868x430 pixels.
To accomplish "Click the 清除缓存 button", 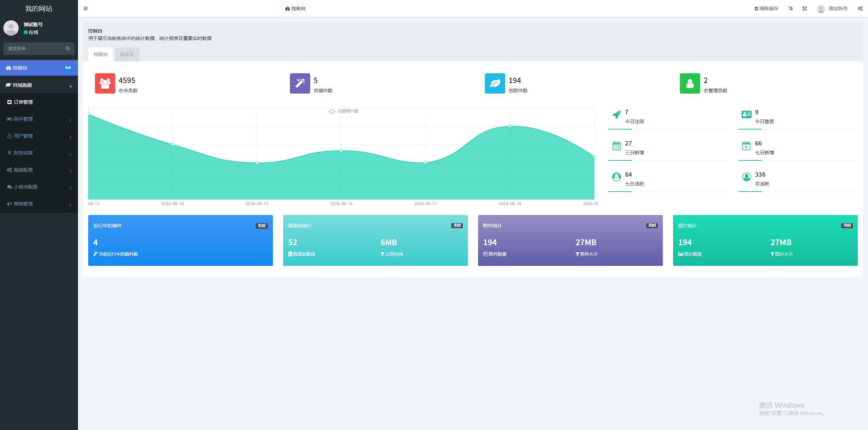I will point(766,8).
